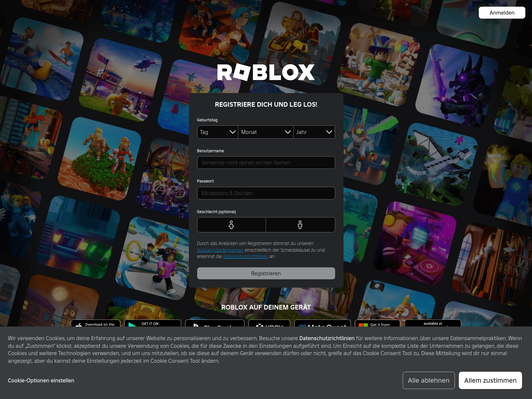Click the Registrieren button
Viewport: 532px width, 399px height.
266,273
